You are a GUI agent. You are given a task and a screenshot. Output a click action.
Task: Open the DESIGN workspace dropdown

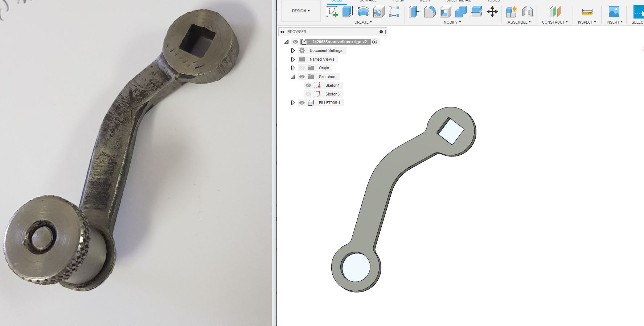click(301, 11)
